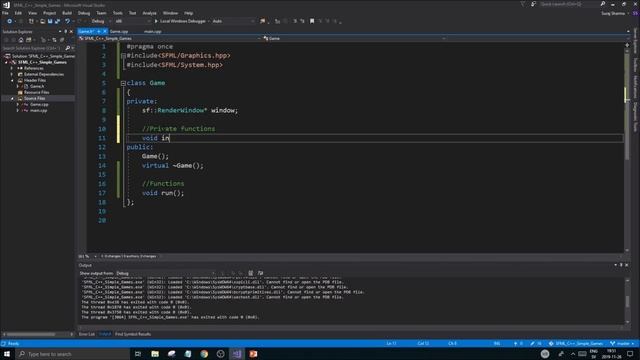Click the Windows taskbar search box

click(73, 354)
